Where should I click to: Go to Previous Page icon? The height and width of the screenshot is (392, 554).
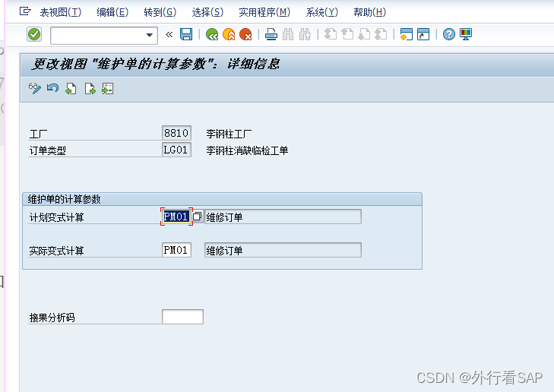tap(347, 35)
